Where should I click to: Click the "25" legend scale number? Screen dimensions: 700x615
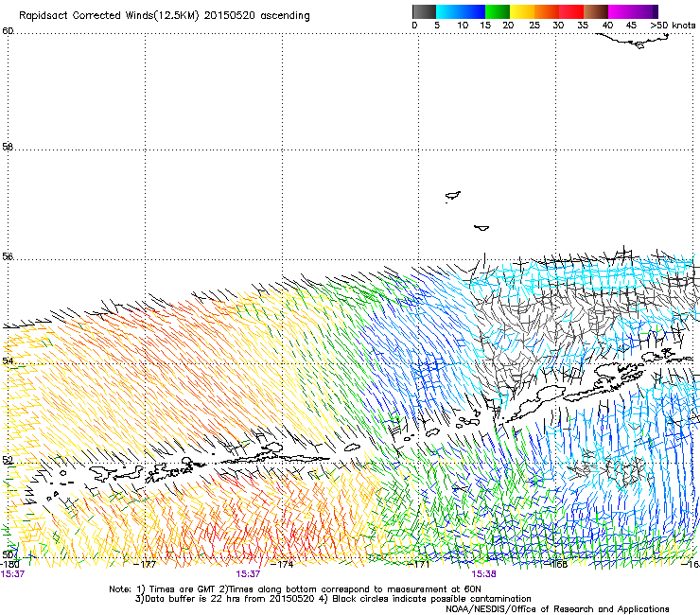pos(534,26)
